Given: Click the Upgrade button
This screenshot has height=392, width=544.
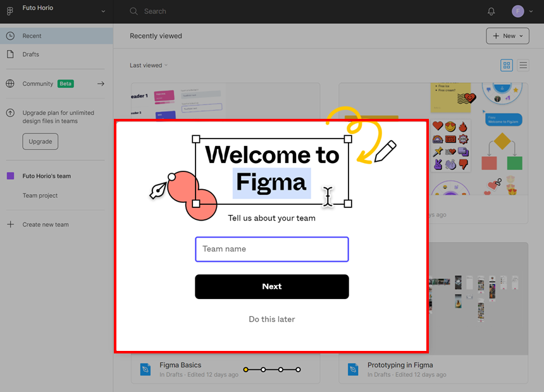Looking at the screenshot, I should click(40, 142).
